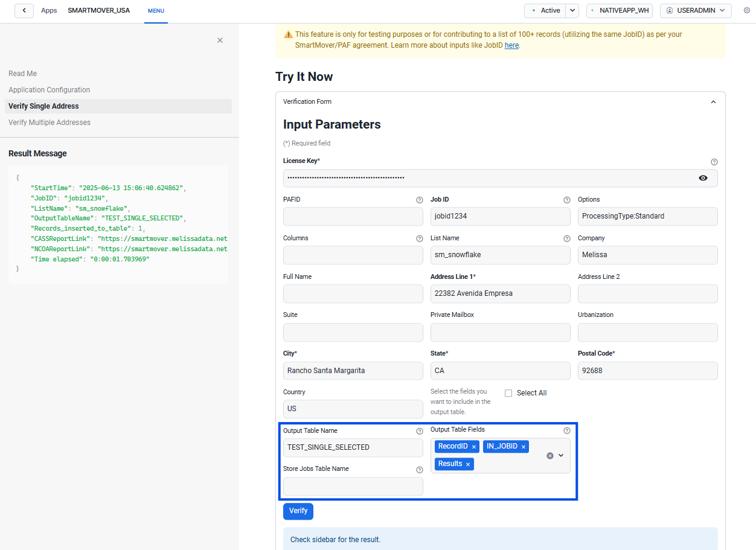Open Application Configuration page
This screenshot has height=550, width=756.
50,90
